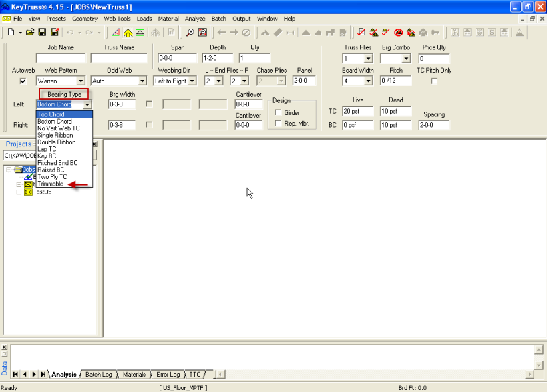The height and width of the screenshot is (392, 547).
Task: Open the left End Plies dropdown
Action: tap(218, 81)
